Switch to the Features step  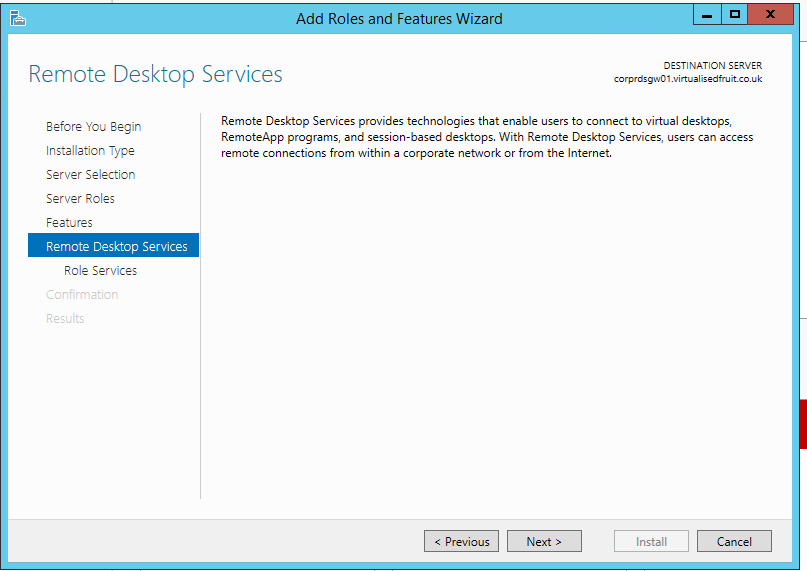coord(69,223)
